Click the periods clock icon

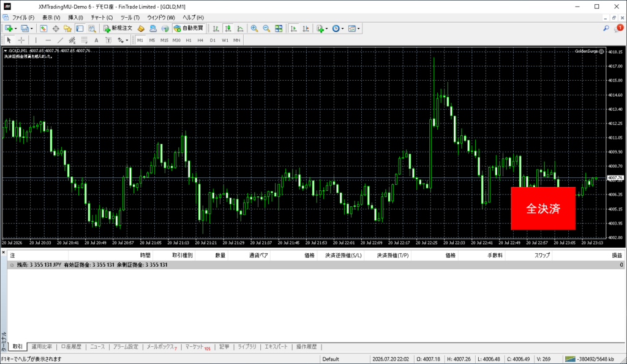pos(336,28)
